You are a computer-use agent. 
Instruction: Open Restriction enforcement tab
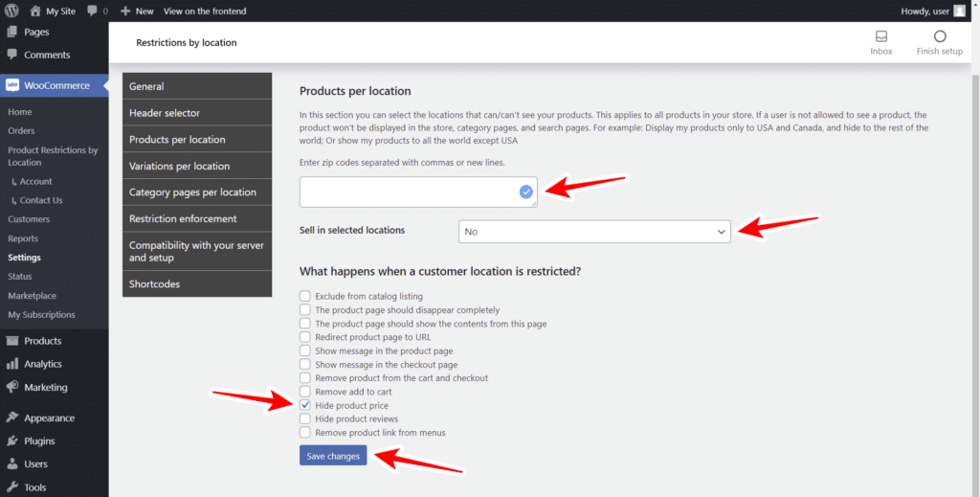[x=197, y=218]
